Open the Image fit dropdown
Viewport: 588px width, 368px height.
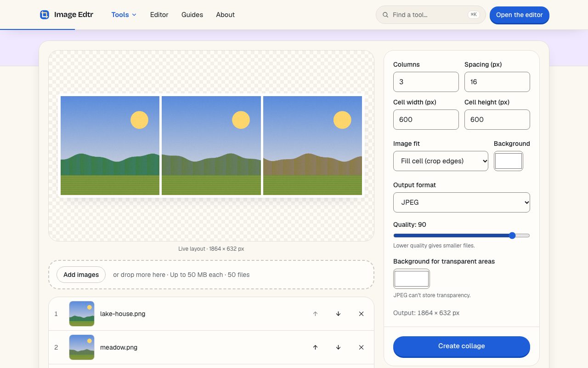441,161
